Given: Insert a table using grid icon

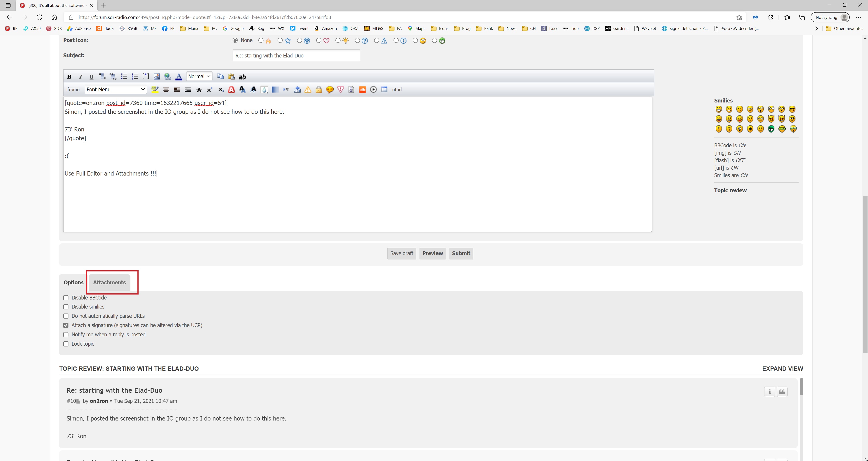Looking at the screenshot, I should click(x=384, y=89).
